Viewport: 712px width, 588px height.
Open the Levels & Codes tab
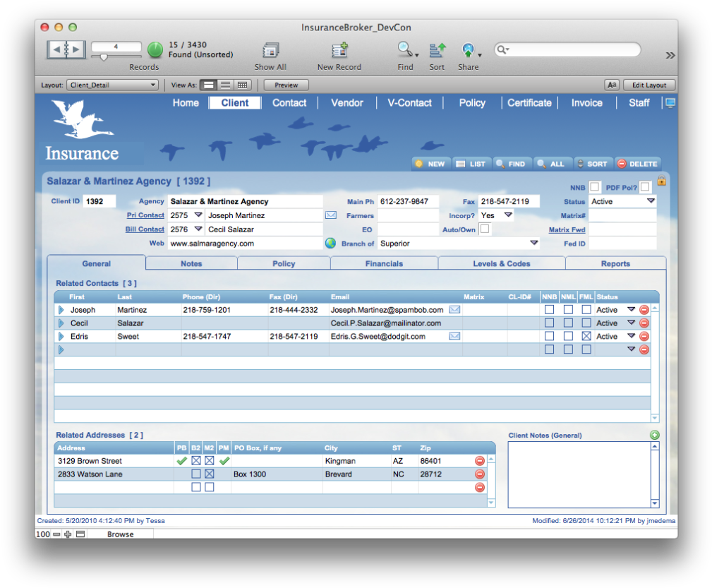[502, 263]
